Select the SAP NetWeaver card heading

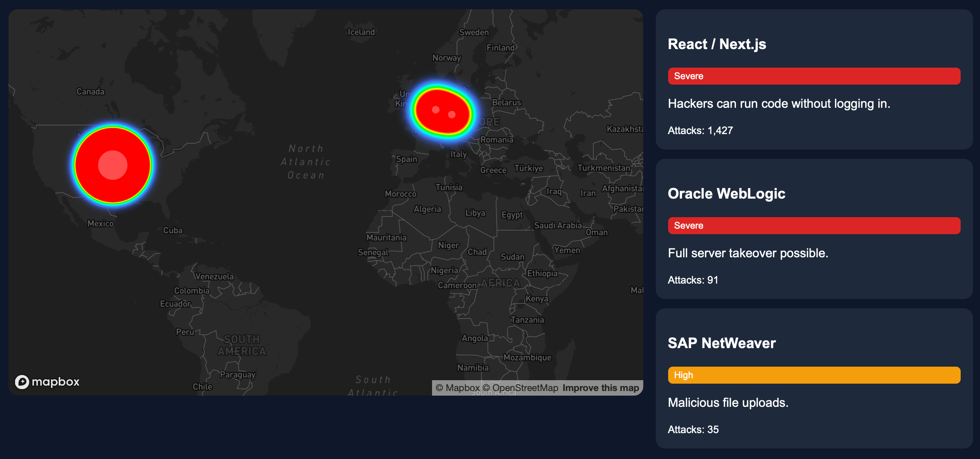721,343
